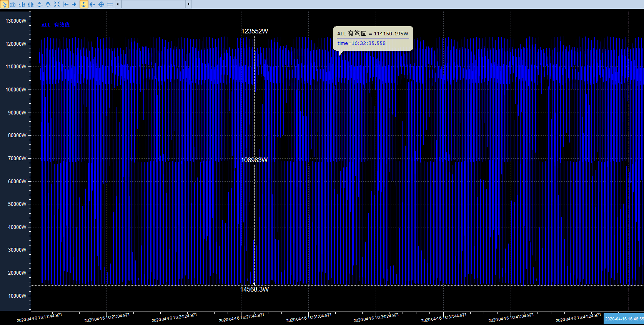Screen dimensions: 644x325
Task: Click the toolbar scrollbar right arrow
Action: coord(188,4)
